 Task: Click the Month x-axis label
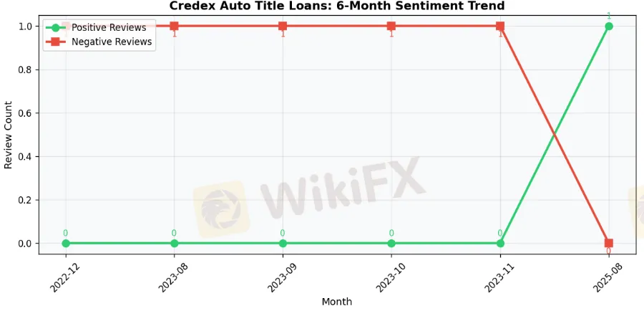click(x=336, y=302)
